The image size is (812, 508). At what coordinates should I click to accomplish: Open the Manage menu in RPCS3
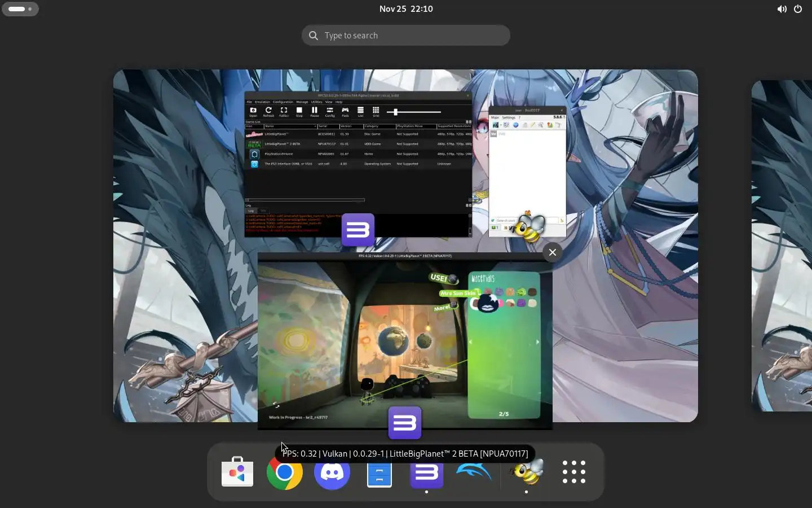[x=302, y=102]
